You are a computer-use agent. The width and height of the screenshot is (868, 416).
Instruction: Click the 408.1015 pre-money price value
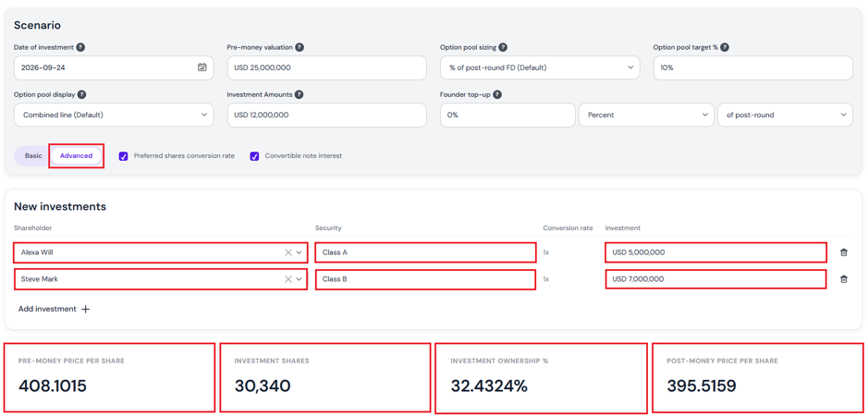coord(53,386)
